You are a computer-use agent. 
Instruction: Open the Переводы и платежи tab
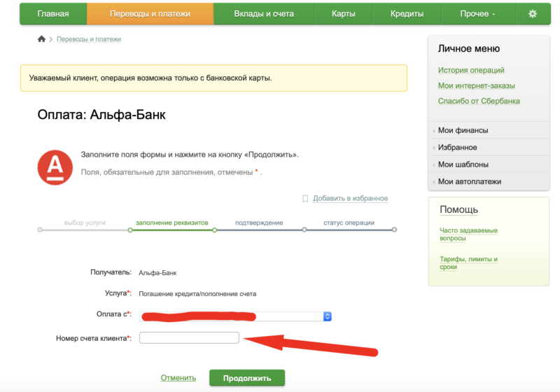[x=150, y=14]
